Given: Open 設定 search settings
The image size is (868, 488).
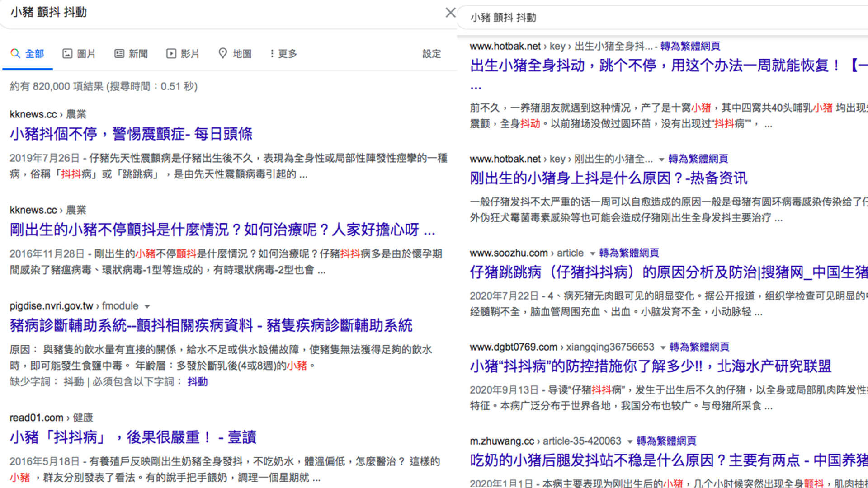Looking at the screenshot, I should pos(431,54).
